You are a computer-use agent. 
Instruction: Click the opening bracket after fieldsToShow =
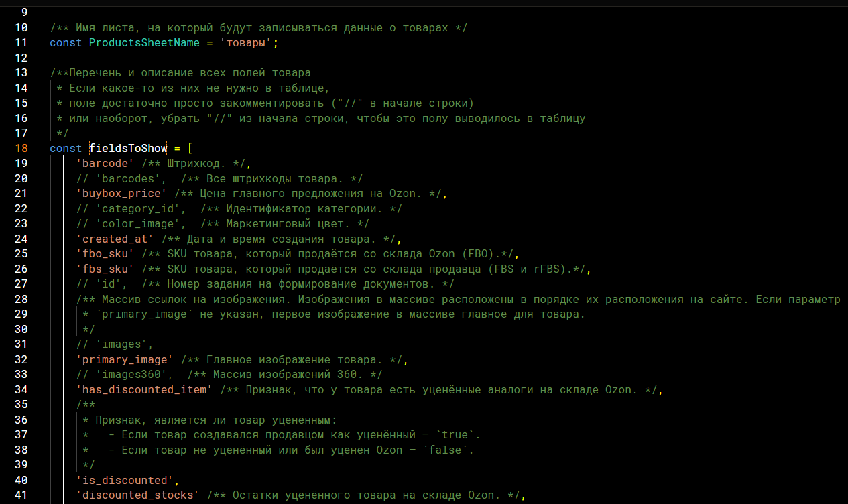[190, 148]
